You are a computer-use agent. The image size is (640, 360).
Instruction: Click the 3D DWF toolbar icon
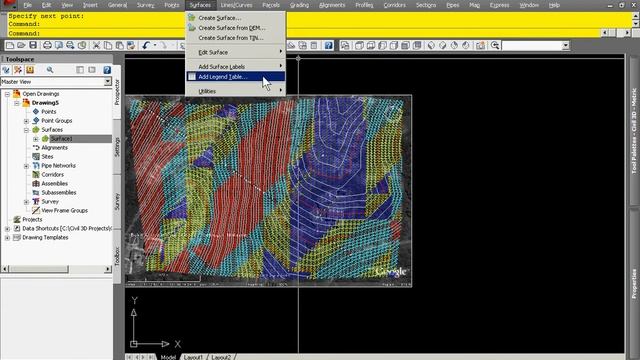point(82,45)
